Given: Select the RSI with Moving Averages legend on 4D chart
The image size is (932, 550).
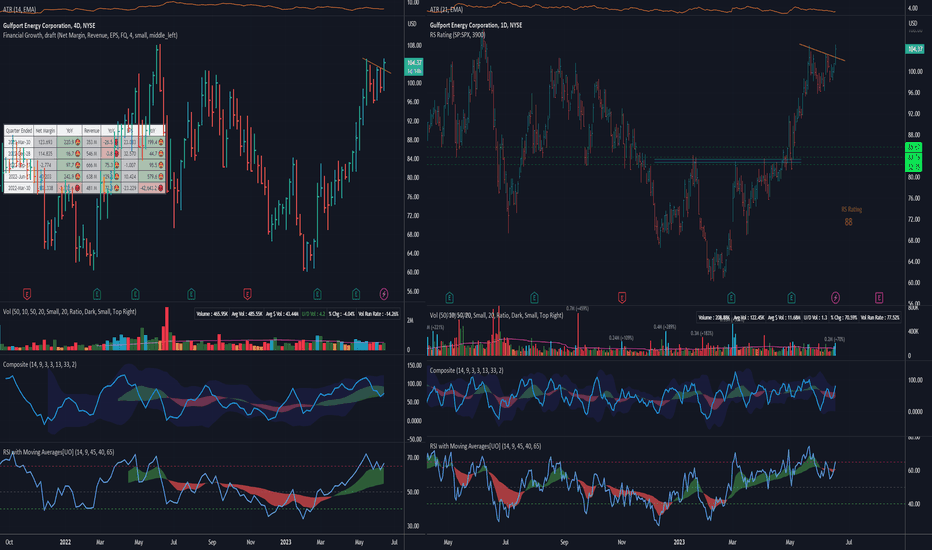Looking at the screenshot, I should click(x=58, y=452).
